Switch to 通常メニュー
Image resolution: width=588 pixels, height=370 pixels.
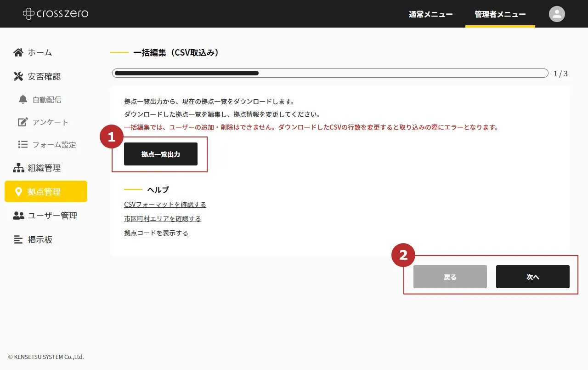tap(430, 14)
